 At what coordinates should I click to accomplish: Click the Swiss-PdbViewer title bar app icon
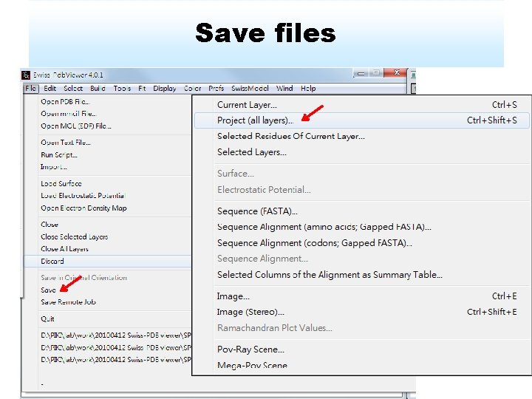pos(26,75)
